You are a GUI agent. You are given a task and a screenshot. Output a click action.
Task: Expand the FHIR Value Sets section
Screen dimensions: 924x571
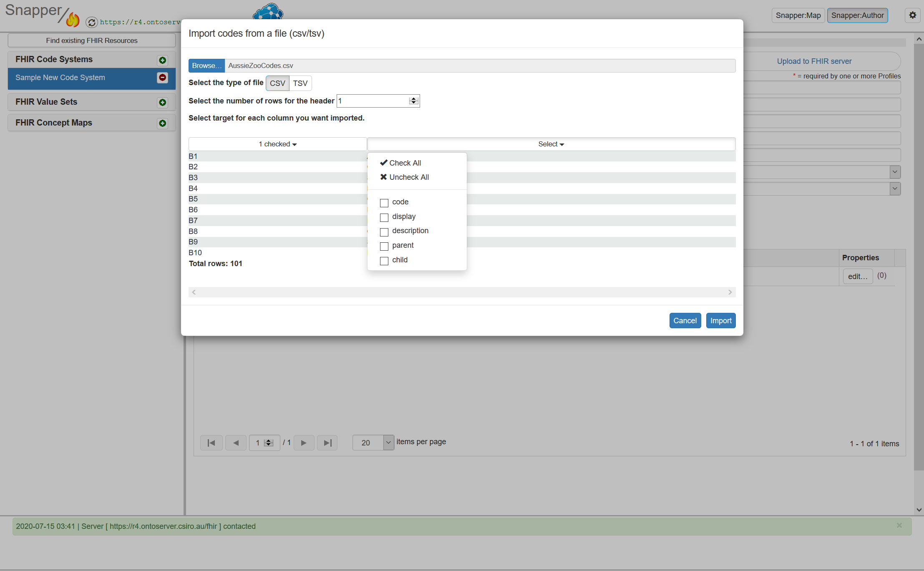click(91, 102)
